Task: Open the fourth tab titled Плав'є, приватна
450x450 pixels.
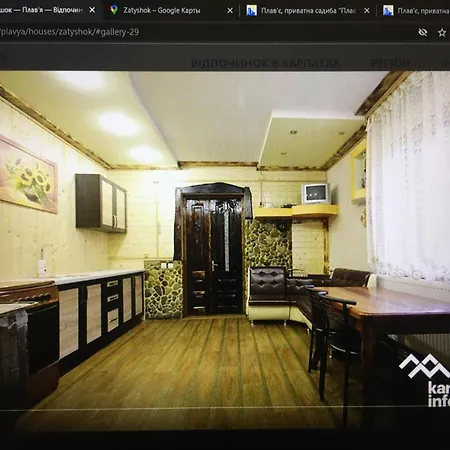Action: [x=423, y=11]
